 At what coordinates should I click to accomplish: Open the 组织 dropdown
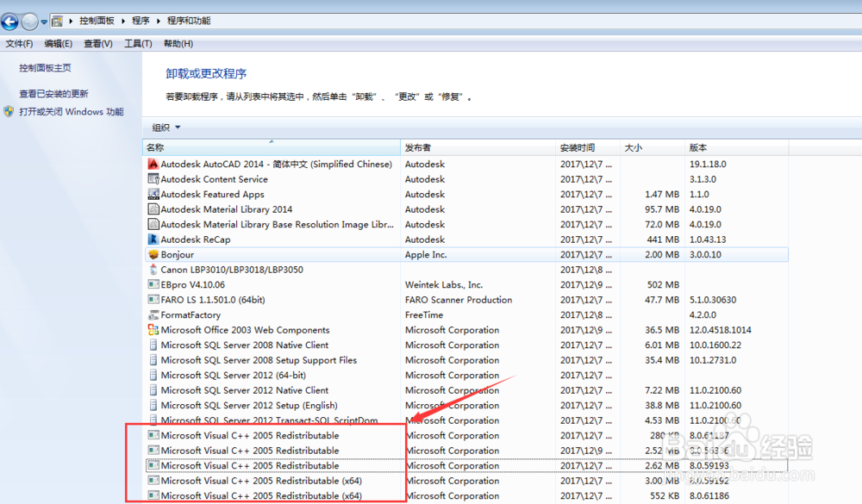[166, 128]
